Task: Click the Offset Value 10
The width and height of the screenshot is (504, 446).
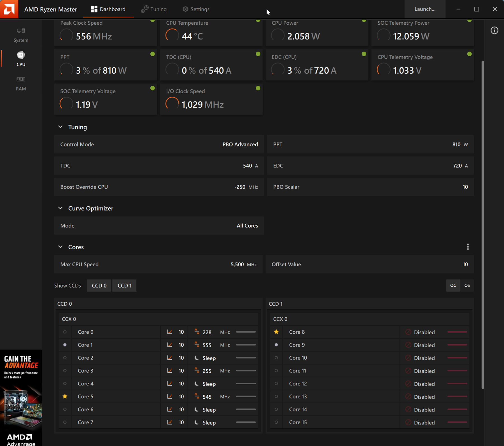Action: tap(465, 264)
